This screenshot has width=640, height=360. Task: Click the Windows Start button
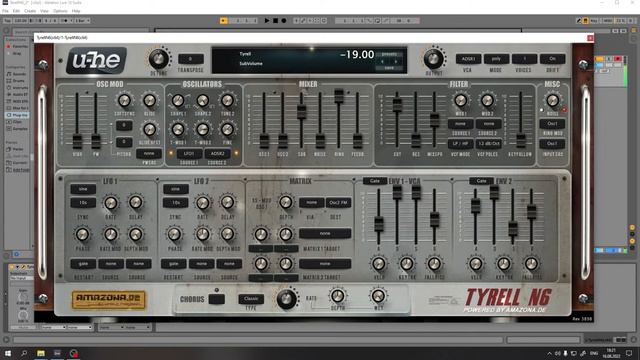coord(8,353)
